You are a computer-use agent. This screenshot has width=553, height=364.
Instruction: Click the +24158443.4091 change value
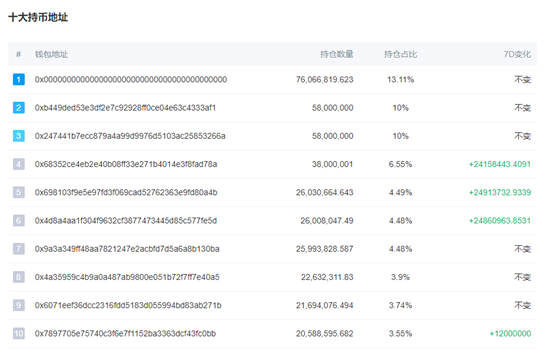click(x=500, y=164)
